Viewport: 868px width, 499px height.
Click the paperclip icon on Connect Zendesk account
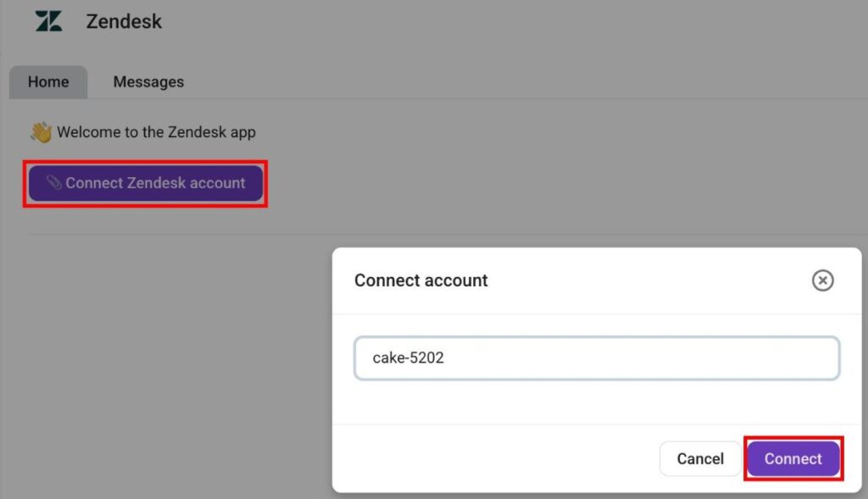point(53,183)
